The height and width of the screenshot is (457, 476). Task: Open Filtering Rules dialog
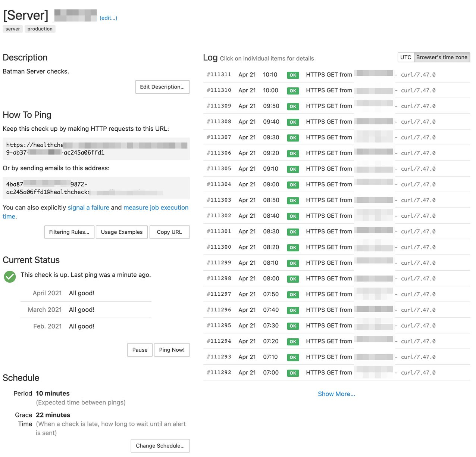point(69,232)
